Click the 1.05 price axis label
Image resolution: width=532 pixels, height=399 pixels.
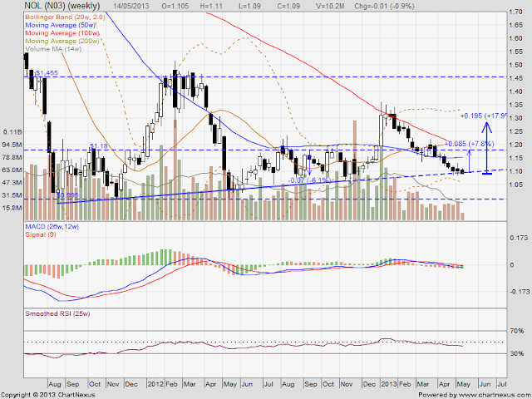[515, 185]
